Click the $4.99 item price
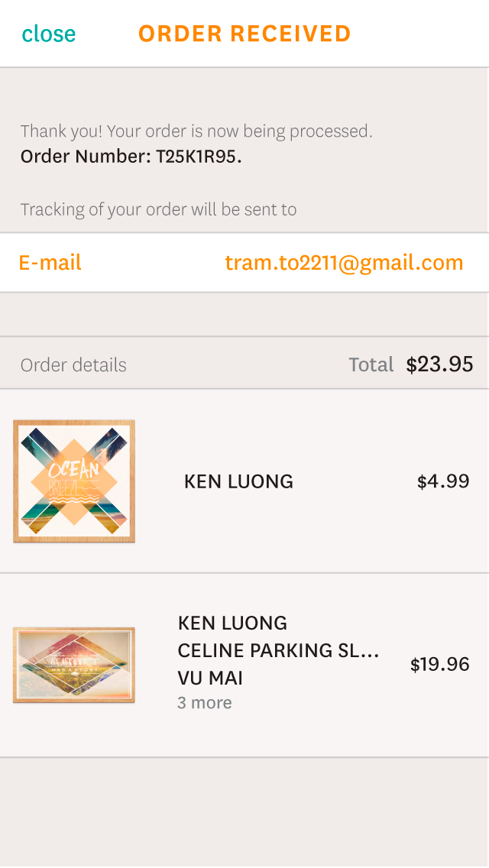This screenshot has height=868, width=489. (443, 481)
